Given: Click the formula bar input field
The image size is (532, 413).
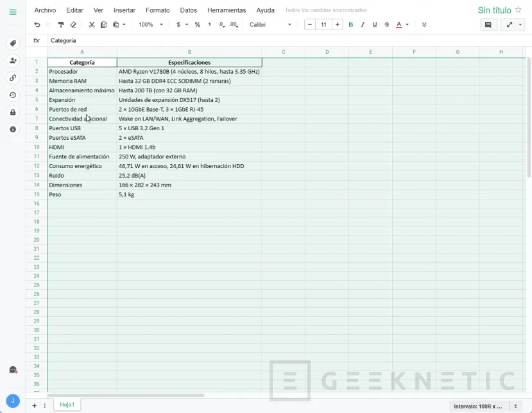Looking at the screenshot, I should 257,40.
